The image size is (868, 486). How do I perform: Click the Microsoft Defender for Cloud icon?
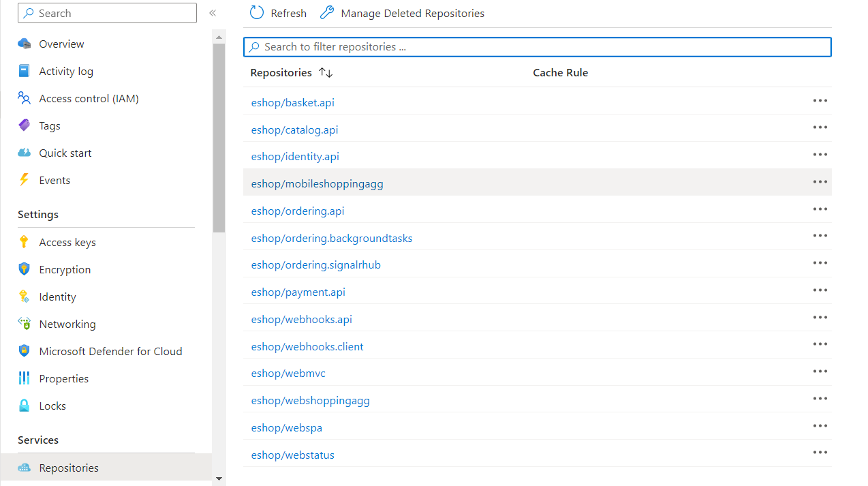coord(25,351)
